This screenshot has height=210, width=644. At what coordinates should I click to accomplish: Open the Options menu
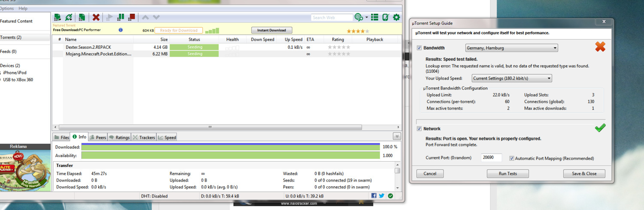click(x=6, y=9)
